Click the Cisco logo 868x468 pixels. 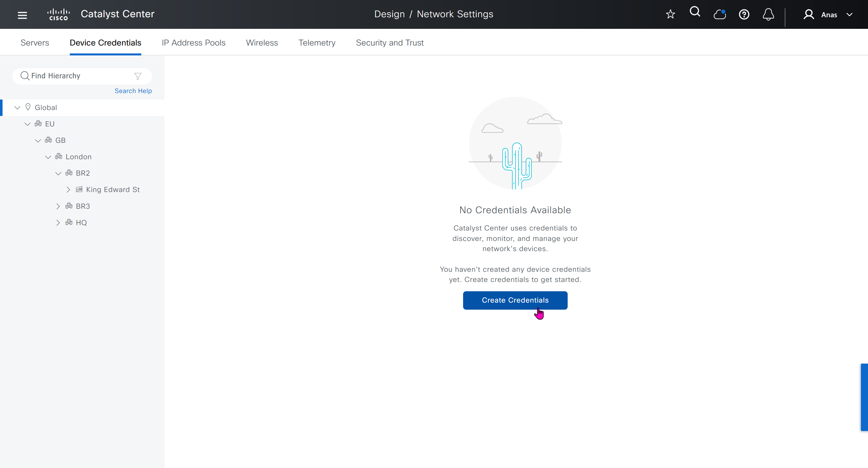[59, 14]
